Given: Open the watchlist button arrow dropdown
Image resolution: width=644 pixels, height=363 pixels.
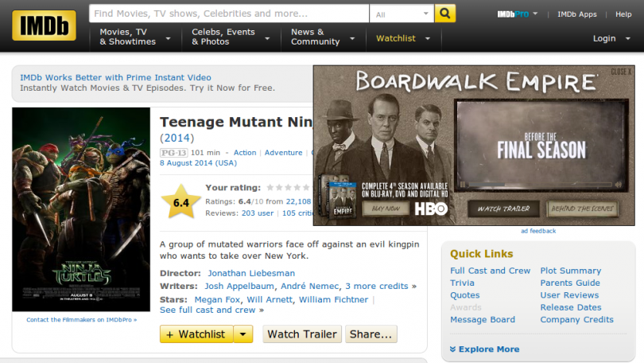Looking at the screenshot, I should [242, 334].
